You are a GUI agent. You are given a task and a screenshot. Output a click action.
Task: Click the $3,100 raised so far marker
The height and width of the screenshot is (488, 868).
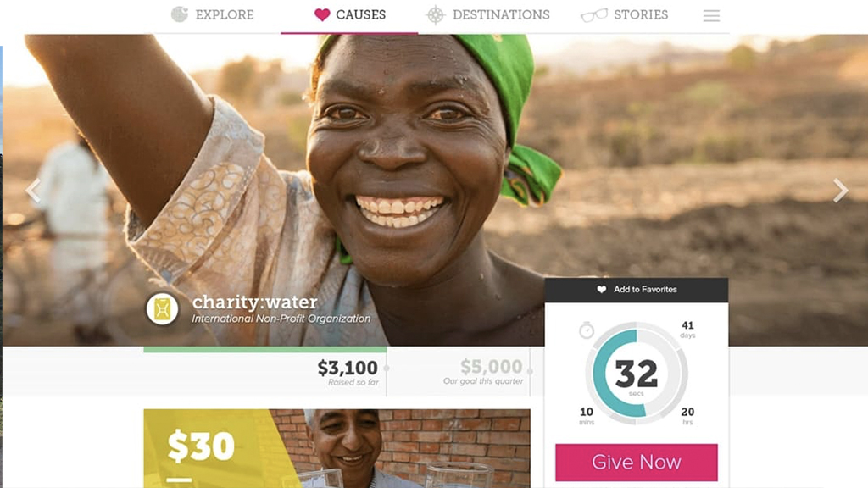click(348, 373)
